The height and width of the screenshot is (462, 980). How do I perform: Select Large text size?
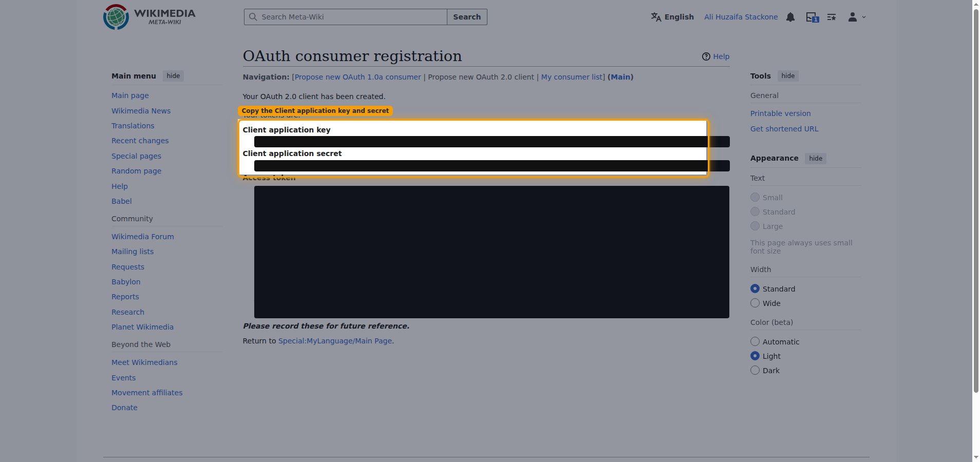tap(755, 226)
